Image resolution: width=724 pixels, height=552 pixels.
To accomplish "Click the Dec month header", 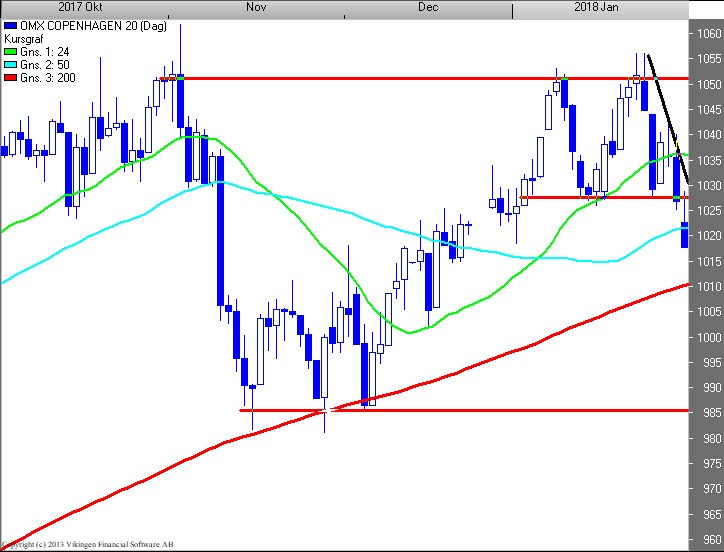I will point(427,7).
